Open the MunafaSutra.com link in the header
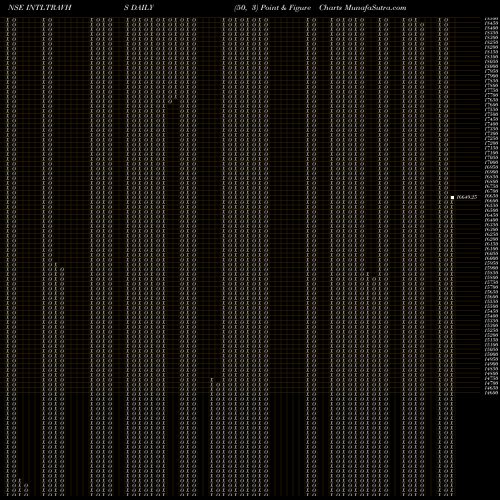Image resolution: width=500 pixels, height=500 pixels. (375, 8)
